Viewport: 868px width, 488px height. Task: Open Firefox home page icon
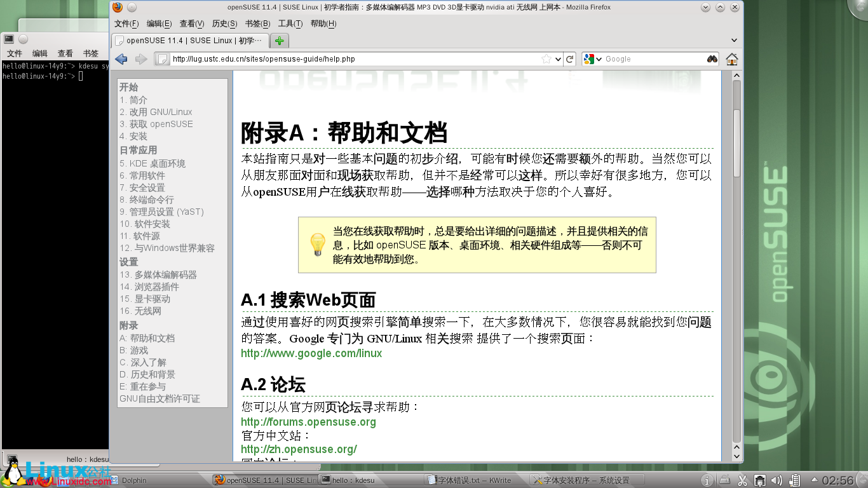(x=732, y=59)
